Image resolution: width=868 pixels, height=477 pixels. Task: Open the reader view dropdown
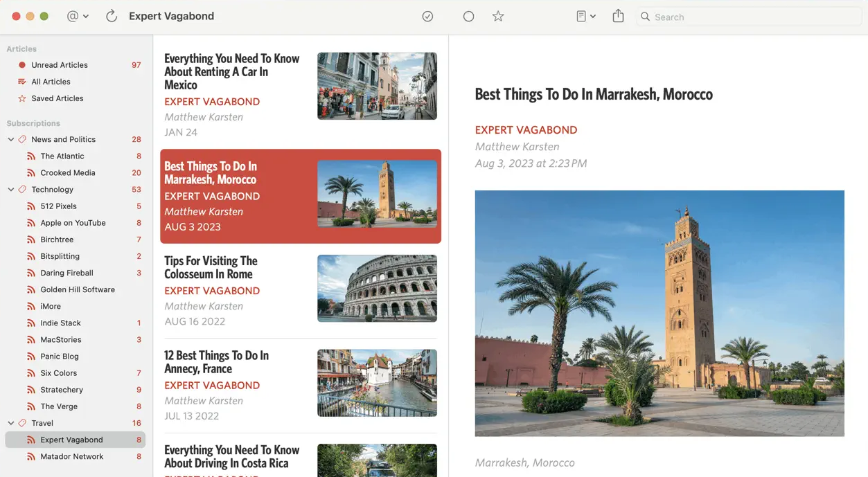[x=585, y=16]
